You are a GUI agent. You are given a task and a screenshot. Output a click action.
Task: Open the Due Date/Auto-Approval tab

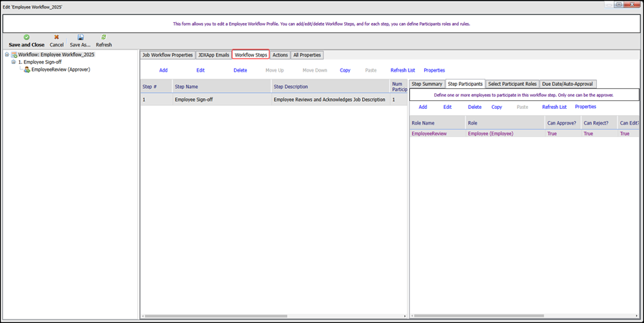567,84
